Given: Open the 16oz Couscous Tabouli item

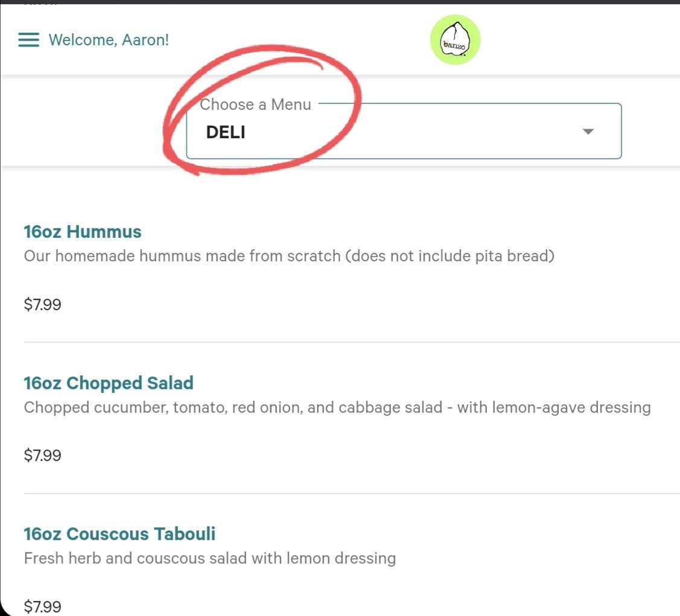Looking at the screenshot, I should tap(119, 534).
